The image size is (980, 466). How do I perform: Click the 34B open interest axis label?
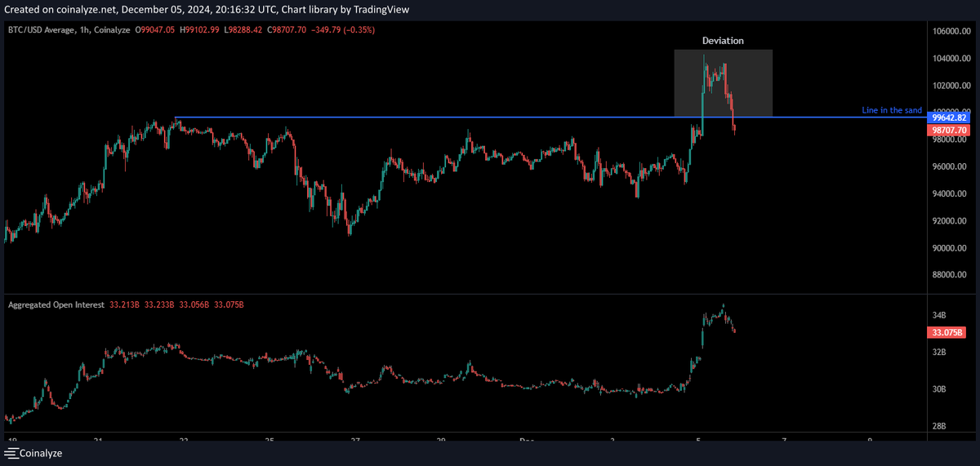click(939, 315)
